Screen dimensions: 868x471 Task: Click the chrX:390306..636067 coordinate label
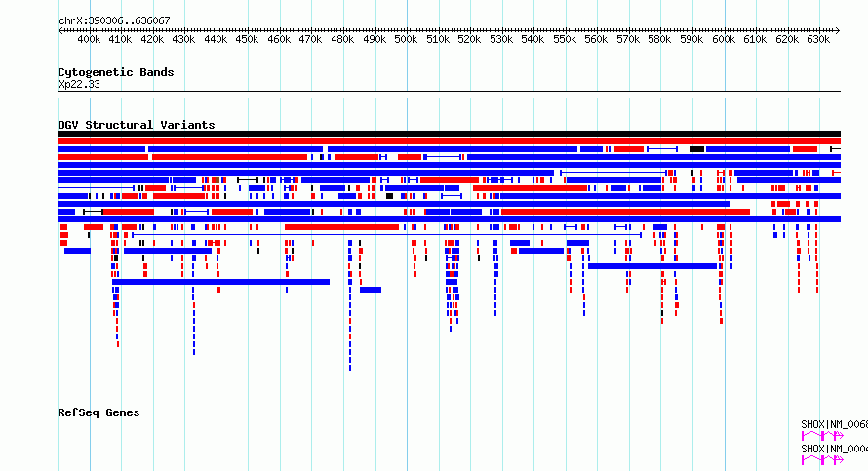114,21
